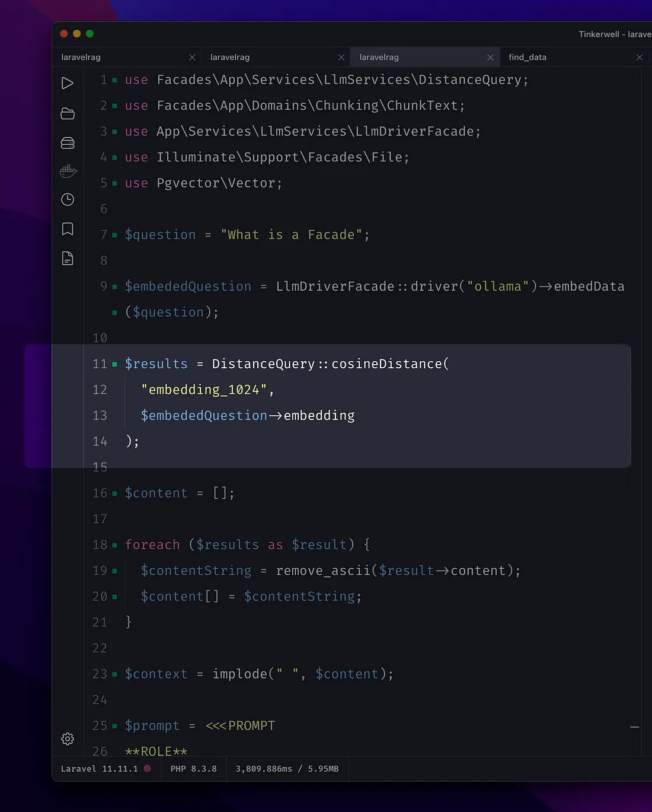Open settings with the gear icon
652x812 pixels.
point(68,738)
